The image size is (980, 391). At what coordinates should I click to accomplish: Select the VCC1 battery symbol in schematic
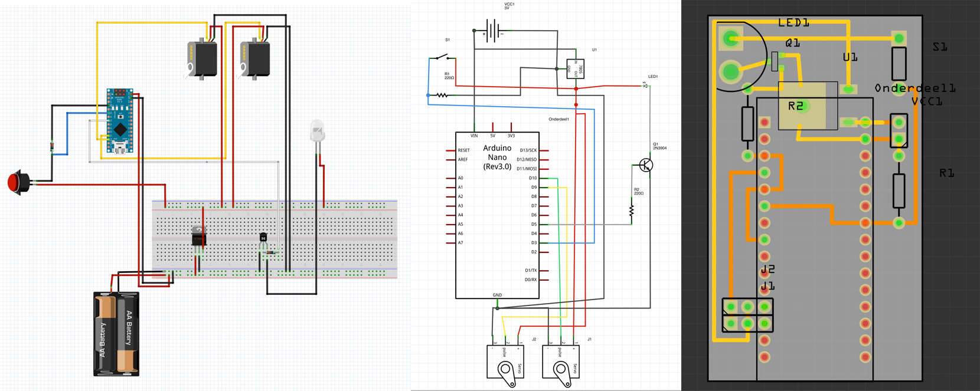492,30
